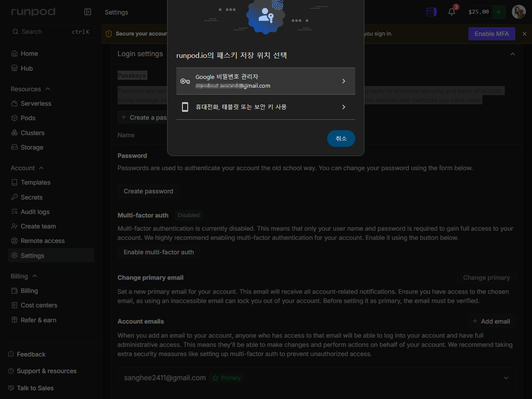Collapse the Login settings panel chevron
Image resolution: width=532 pixels, height=399 pixels.
(512, 54)
